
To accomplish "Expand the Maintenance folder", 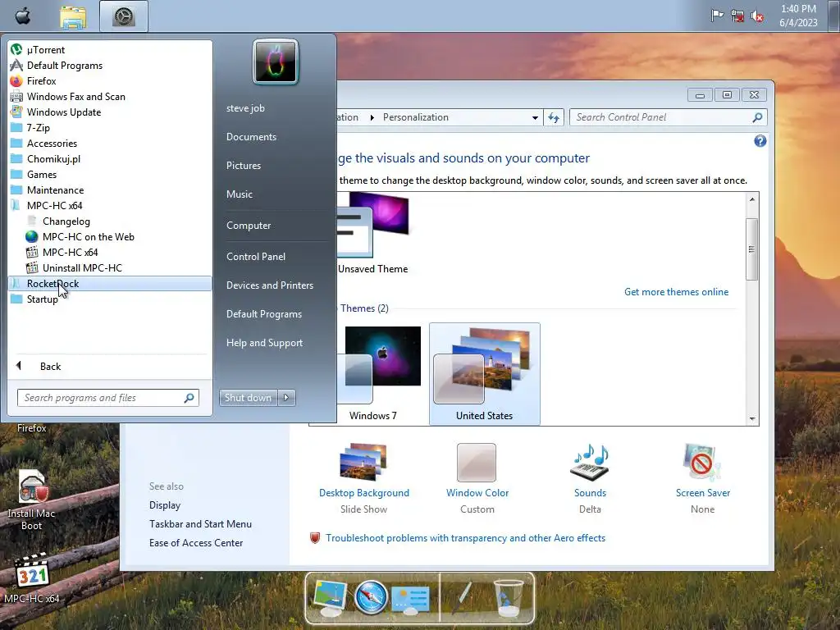I will 110,189.
